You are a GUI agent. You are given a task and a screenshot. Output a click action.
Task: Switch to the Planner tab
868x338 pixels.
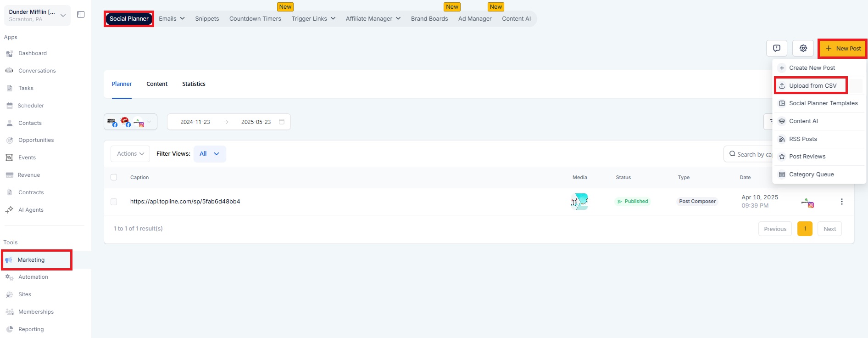(122, 84)
